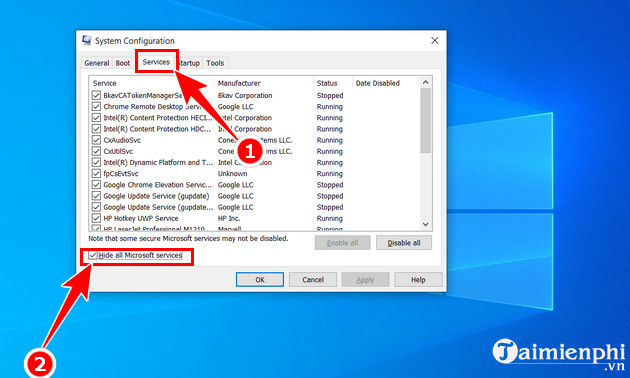Toggle Hide all Microsoft services checkbox
Image resolution: width=630 pixels, height=378 pixels.
[93, 255]
